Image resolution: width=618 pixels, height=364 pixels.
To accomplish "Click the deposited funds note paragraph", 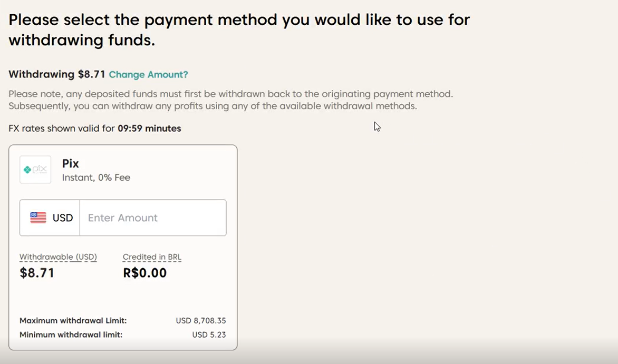I will [x=230, y=100].
